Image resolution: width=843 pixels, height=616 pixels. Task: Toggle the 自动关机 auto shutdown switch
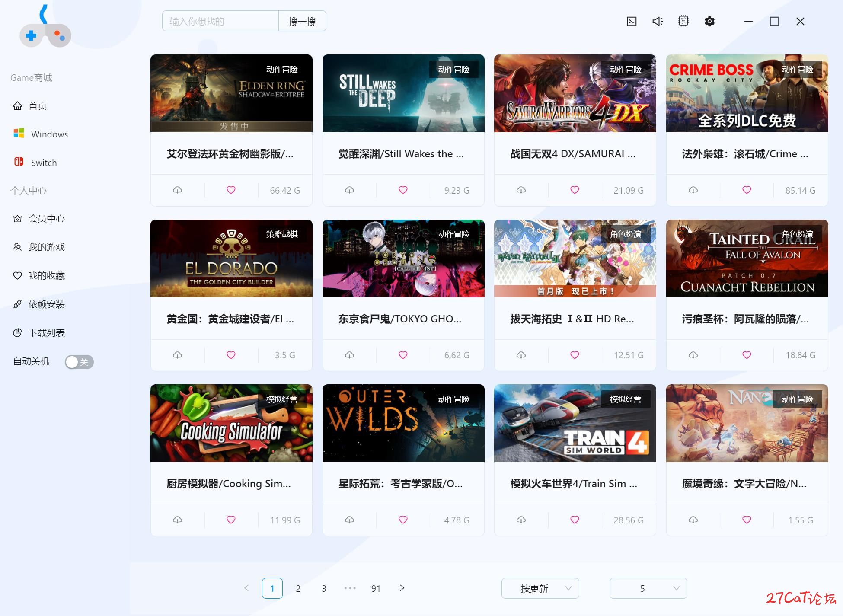coord(79,362)
